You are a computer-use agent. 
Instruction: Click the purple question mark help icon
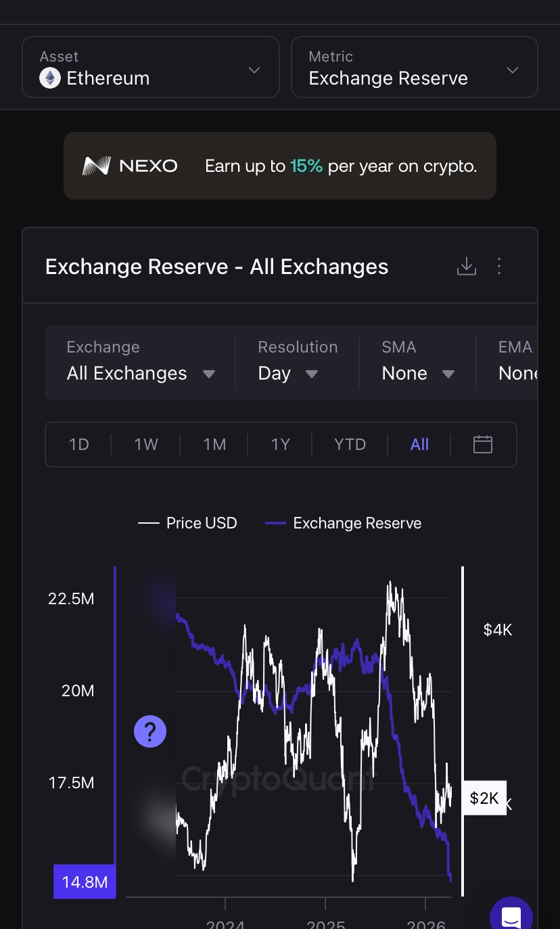coord(150,731)
